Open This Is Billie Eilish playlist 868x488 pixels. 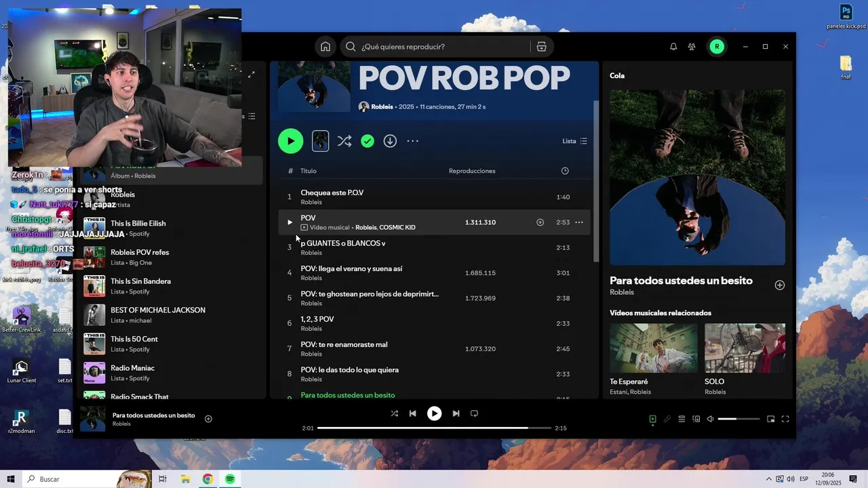pyautogui.click(x=172, y=228)
